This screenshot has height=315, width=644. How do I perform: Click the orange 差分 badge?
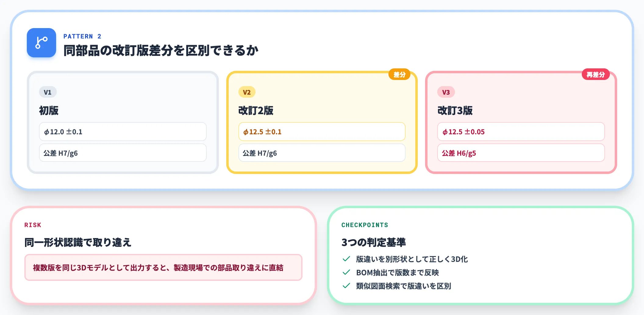tap(399, 74)
